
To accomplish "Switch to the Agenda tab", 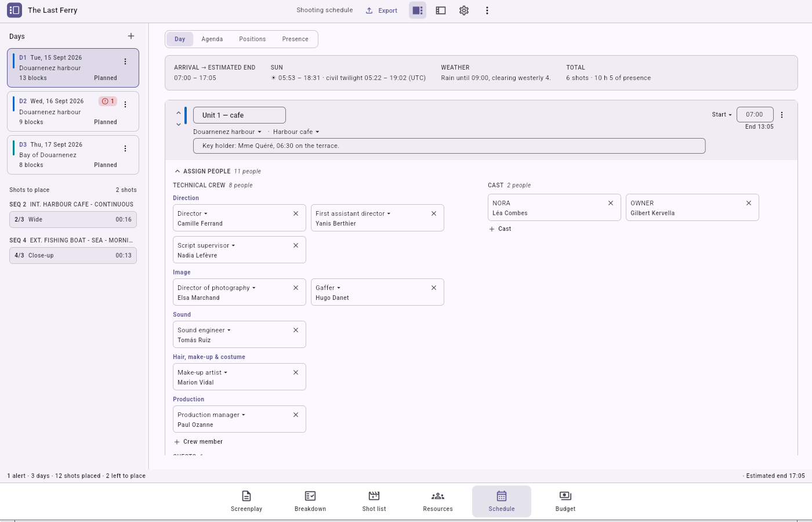I will click(212, 39).
